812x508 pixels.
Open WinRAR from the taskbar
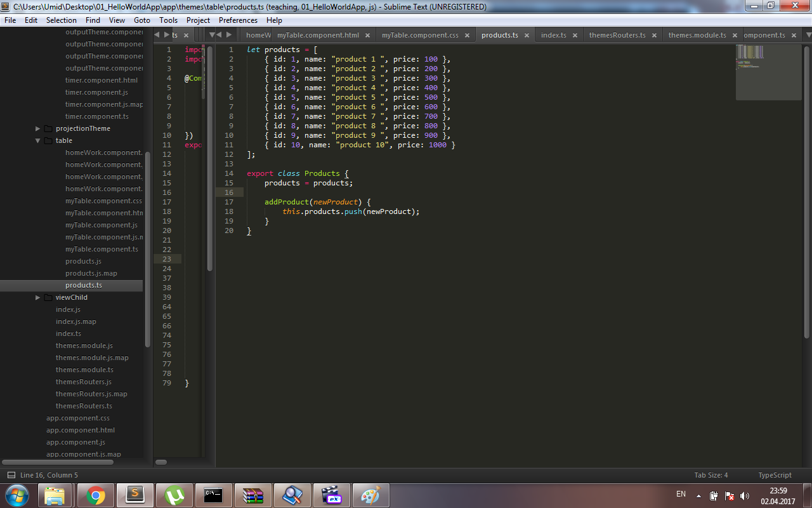tap(252, 495)
